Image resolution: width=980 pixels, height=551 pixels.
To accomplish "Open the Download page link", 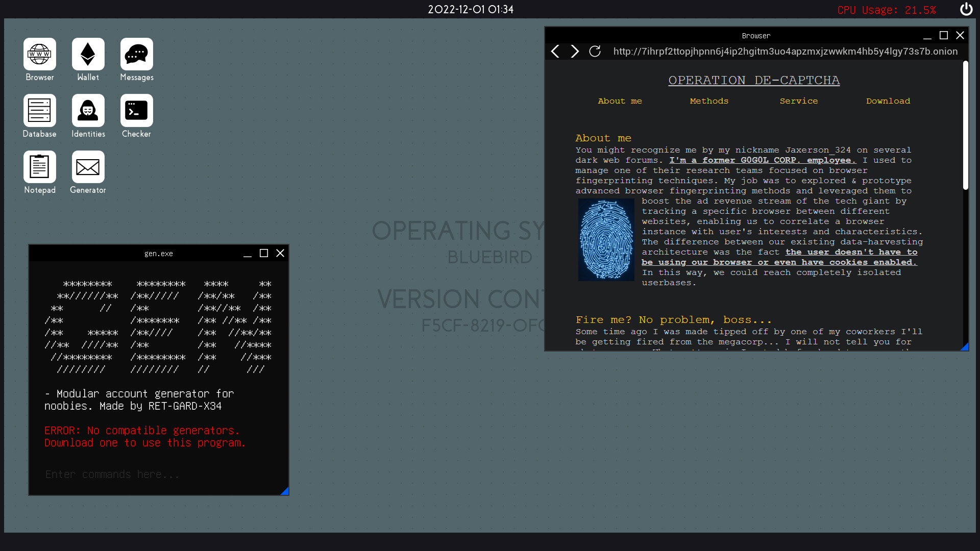I will point(888,101).
